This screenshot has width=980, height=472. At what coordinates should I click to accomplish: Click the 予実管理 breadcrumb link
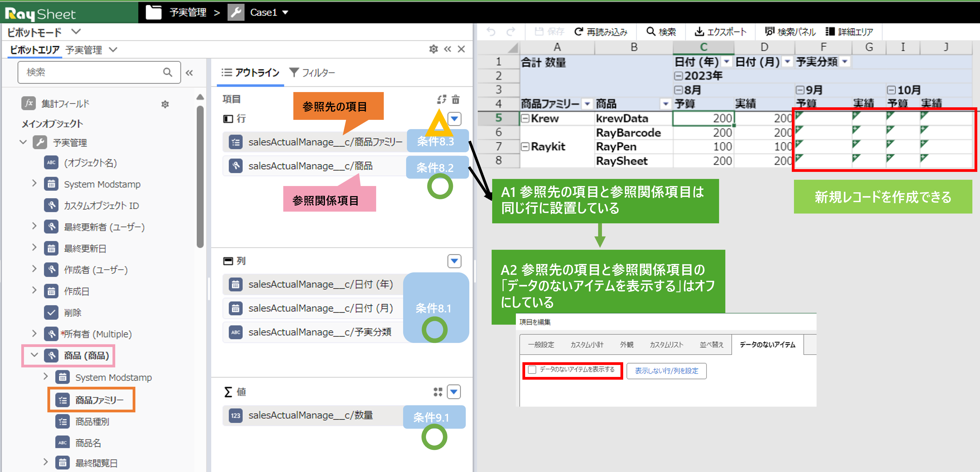tap(188, 13)
